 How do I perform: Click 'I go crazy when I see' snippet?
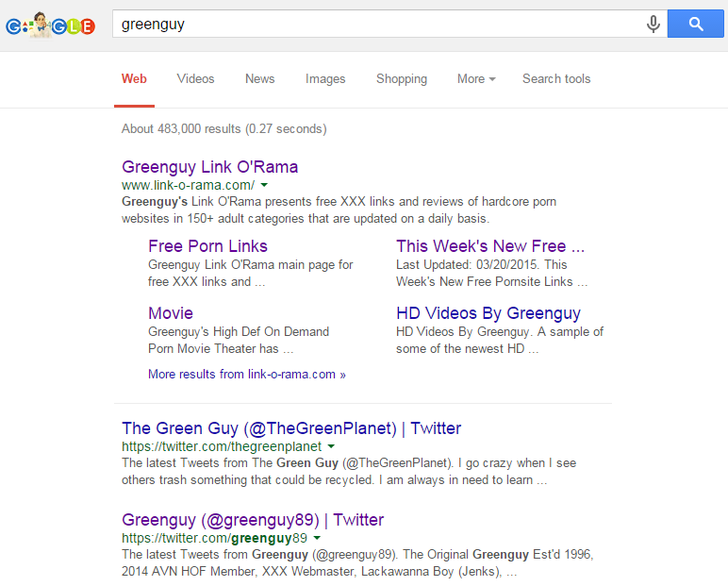(x=517, y=462)
